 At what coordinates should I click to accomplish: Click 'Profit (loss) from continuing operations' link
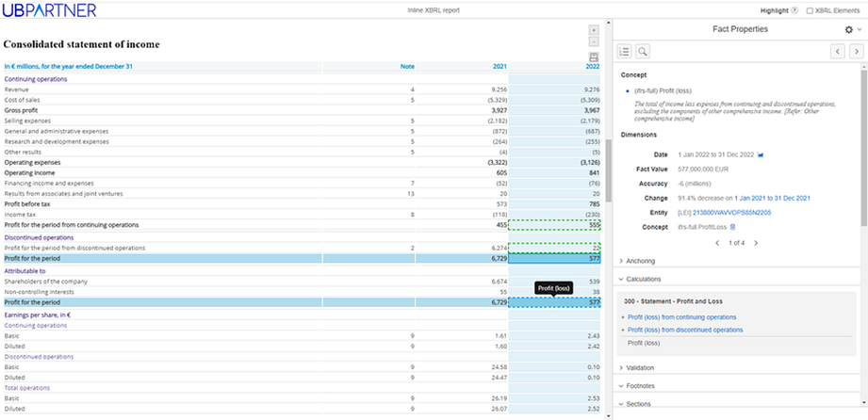pyautogui.click(x=681, y=317)
